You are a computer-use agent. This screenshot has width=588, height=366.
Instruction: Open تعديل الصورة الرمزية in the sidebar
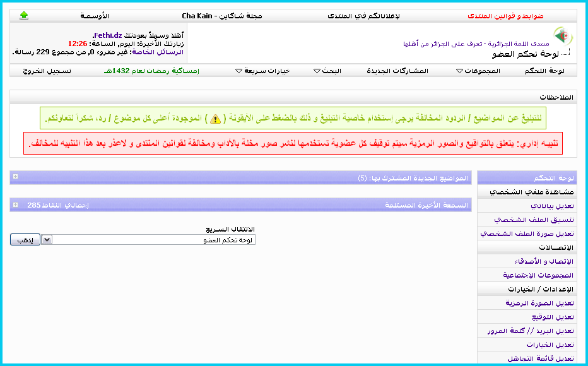click(539, 303)
